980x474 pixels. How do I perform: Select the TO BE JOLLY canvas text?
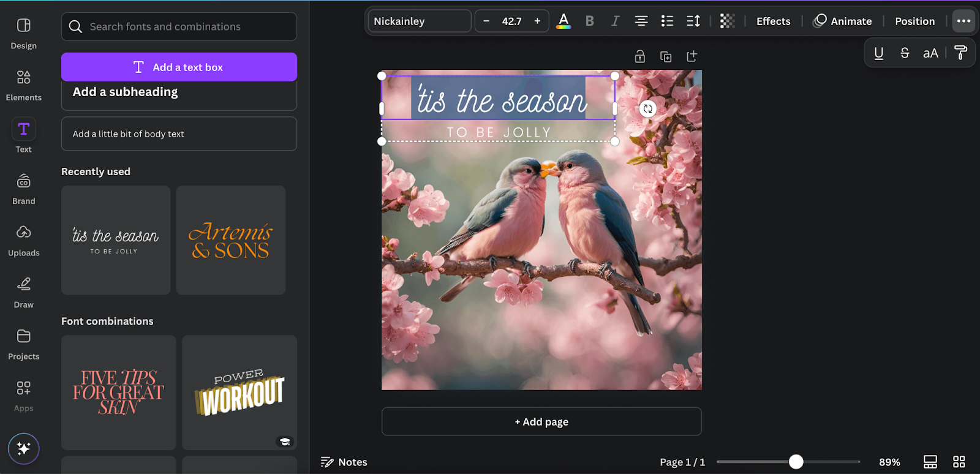pos(499,132)
